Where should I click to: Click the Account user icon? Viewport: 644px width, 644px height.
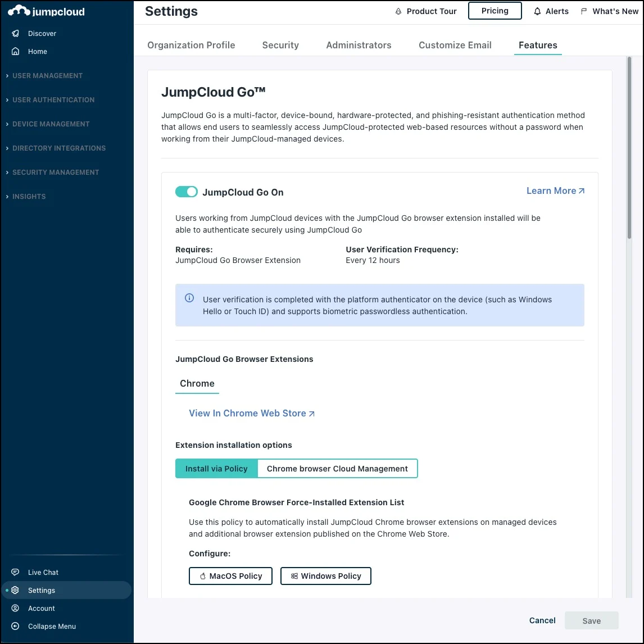pyautogui.click(x=16, y=609)
